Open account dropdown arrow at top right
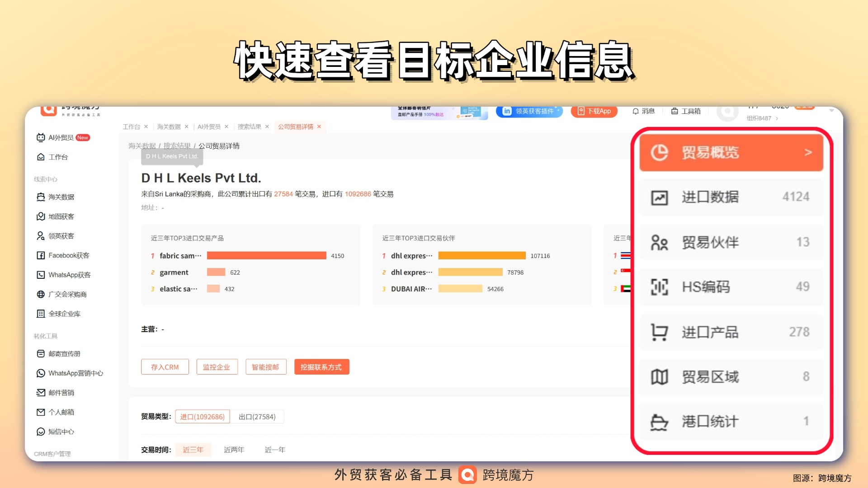868x488 pixels. (831, 111)
